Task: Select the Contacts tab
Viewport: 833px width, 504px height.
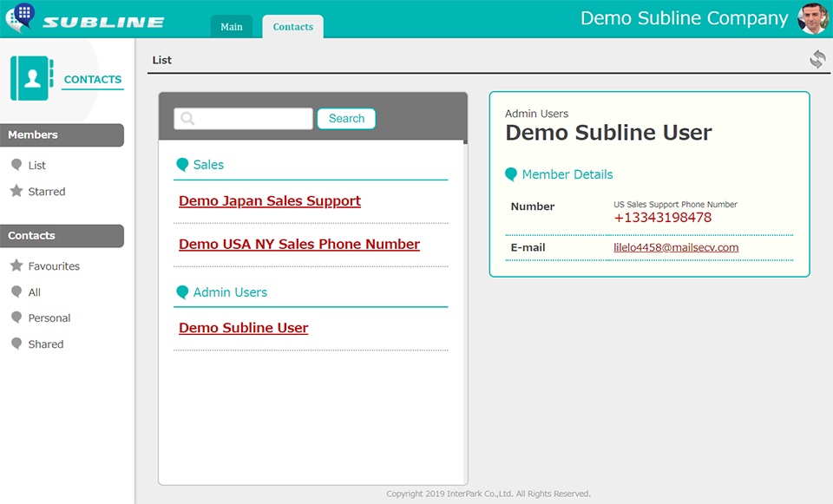Action: tap(292, 27)
